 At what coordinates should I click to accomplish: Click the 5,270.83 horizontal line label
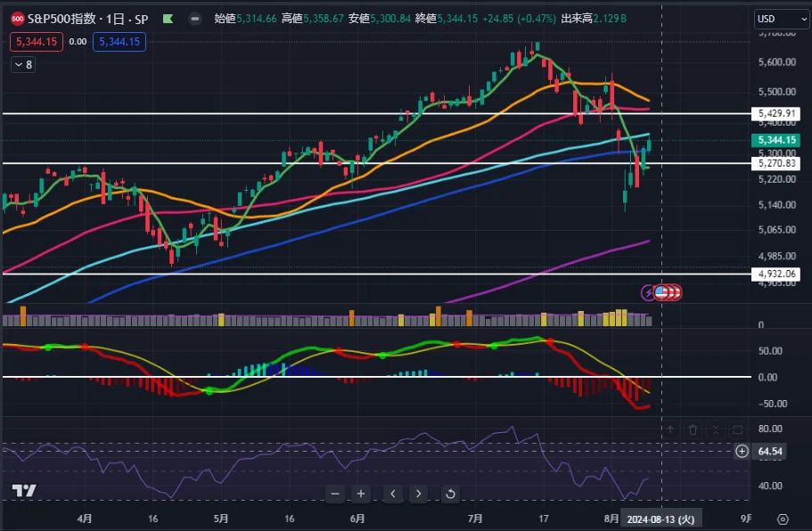coord(775,164)
